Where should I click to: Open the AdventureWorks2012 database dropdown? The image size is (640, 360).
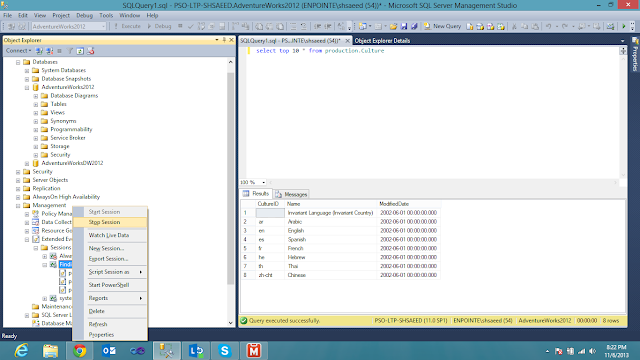click(103, 26)
